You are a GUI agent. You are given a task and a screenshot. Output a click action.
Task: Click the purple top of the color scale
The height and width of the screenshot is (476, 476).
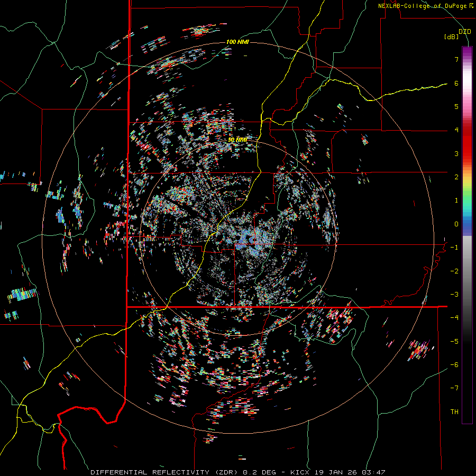(x=467, y=52)
